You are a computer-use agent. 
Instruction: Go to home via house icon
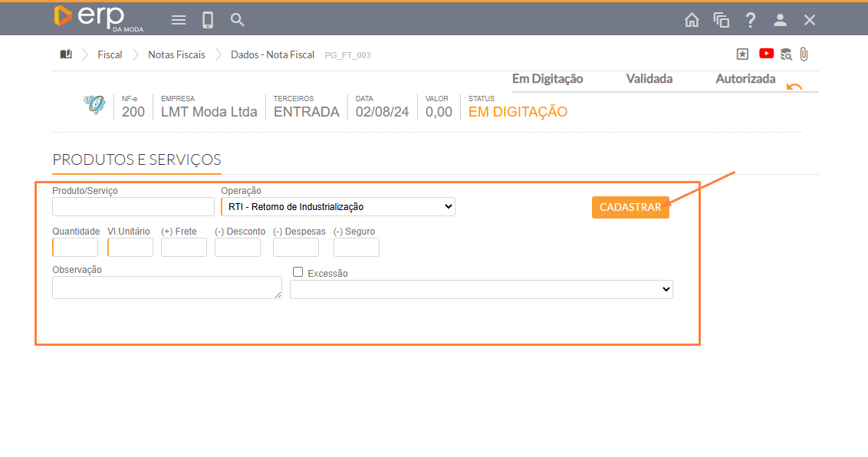(692, 21)
